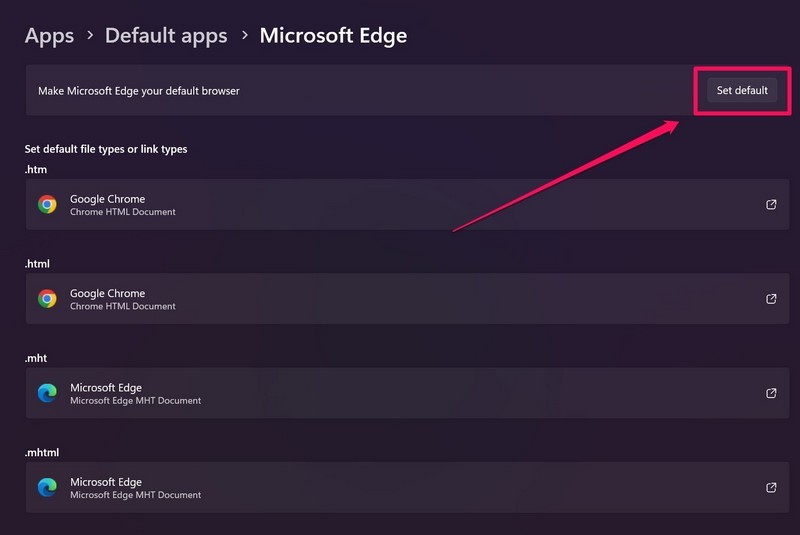The width and height of the screenshot is (800, 535).
Task: Click breadcrumb chevron after Apps
Action: coord(90,36)
